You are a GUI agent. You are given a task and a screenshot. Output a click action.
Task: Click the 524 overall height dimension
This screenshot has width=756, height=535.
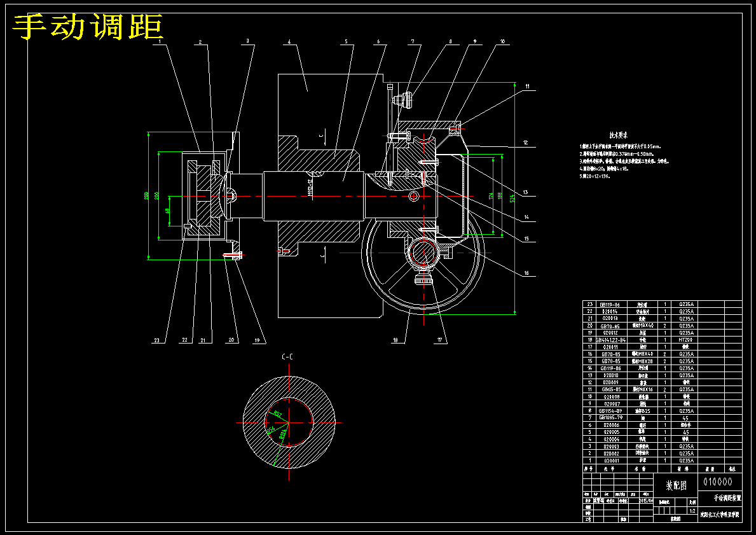(x=512, y=198)
